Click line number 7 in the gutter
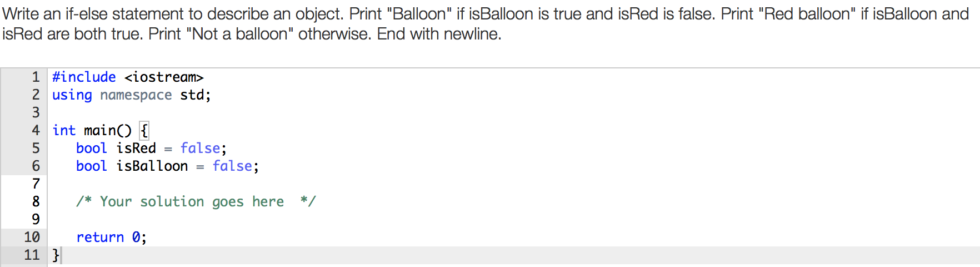Screen dimensions: 980x267 (36, 184)
